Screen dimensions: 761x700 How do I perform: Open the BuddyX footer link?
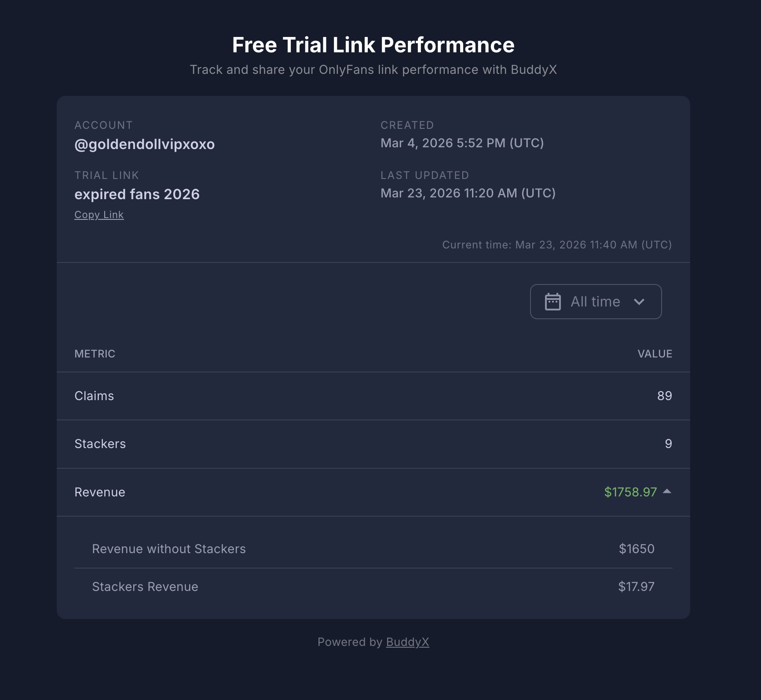point(407,642)
